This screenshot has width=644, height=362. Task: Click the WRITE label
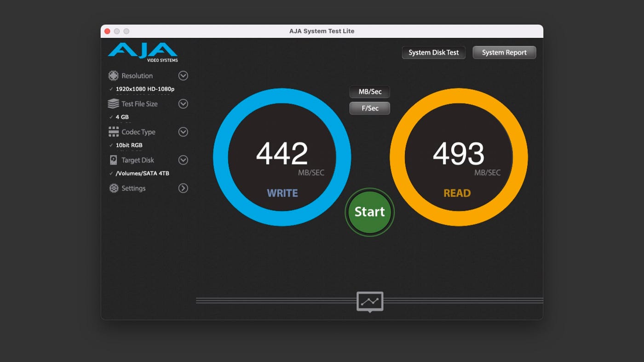pyautogui.click(x=282, y=193)
